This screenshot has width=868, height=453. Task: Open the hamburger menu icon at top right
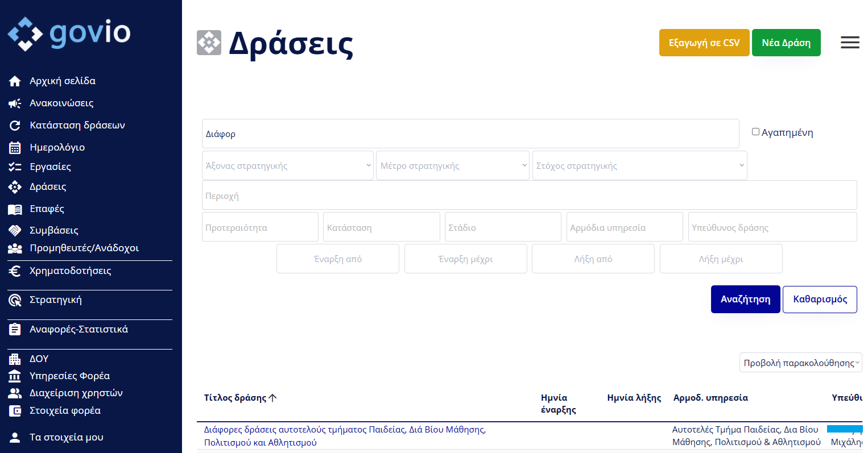[x=850, y=43]
